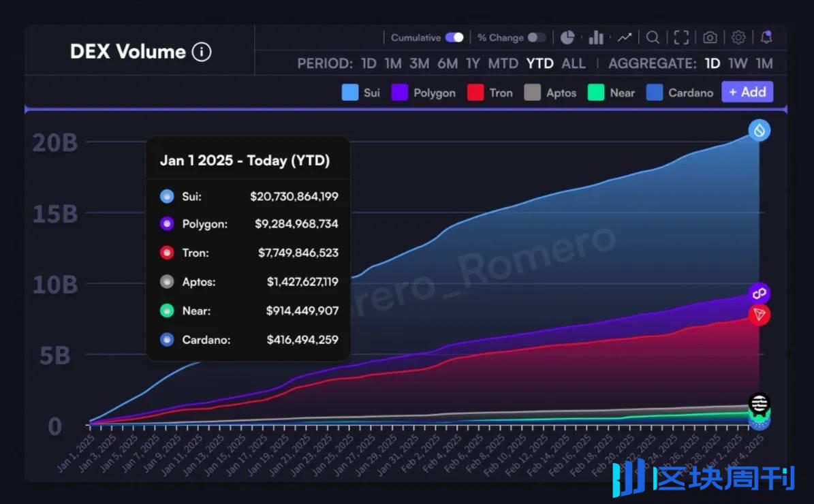Open the DEX Volume info icon
Image resolution: width=814 pixels, height=504 pixels.
click(202, 52)
